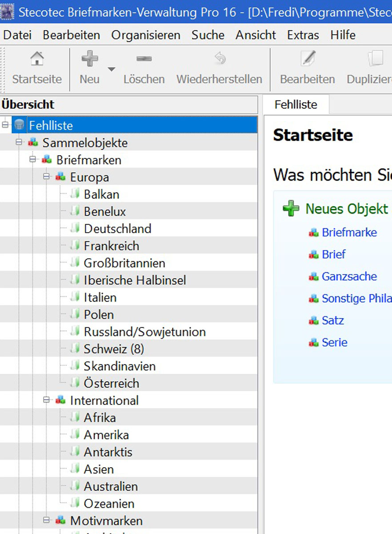Click the Neu plus icon
The width and height of the screenshot is (392, 534).
(x=89, y=58)
